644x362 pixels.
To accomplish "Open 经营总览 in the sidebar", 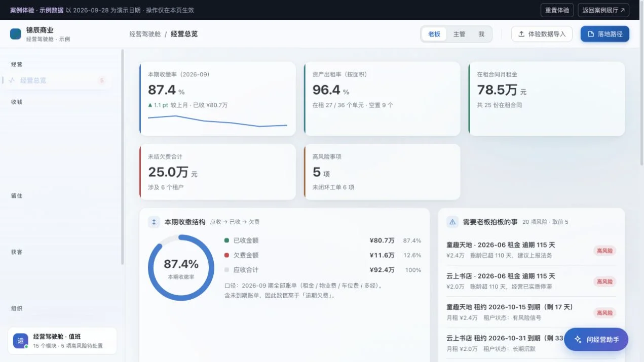I will (57, 81).
